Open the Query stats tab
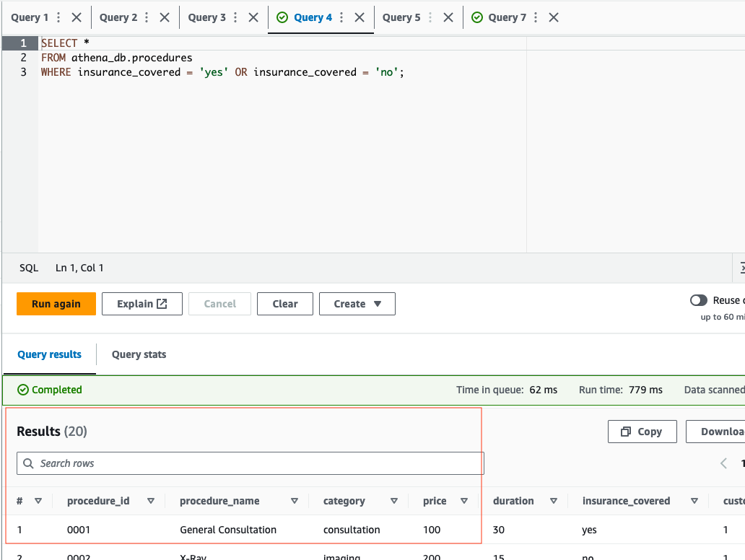Screen dimensions: 745x560 (139, 354)
